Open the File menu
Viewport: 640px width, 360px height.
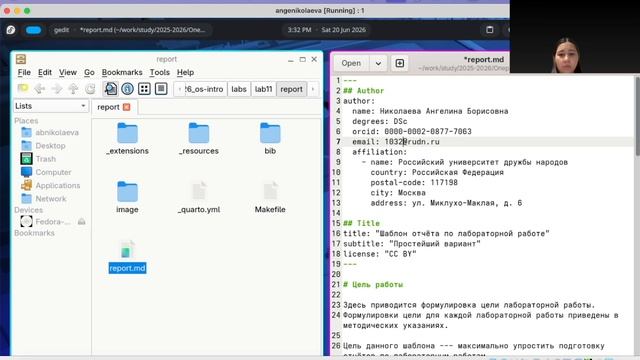click(24, 72)
